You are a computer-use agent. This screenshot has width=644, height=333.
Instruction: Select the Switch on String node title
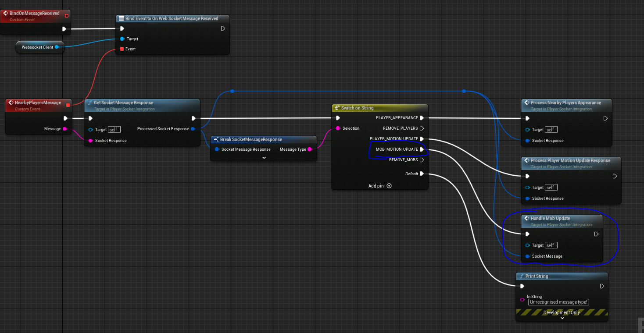[x=357, y=108]
